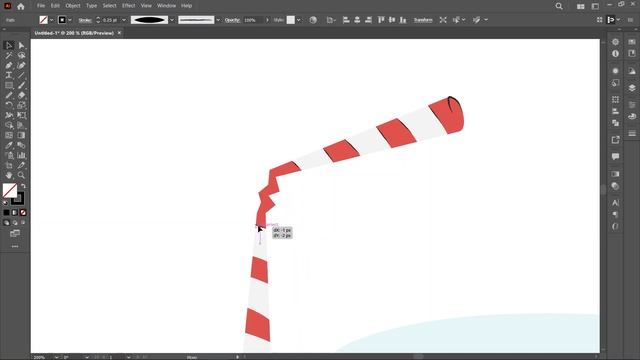Screen dimensions: 640x360
Task: Select the Scale tool
Action: click(21, 105)
